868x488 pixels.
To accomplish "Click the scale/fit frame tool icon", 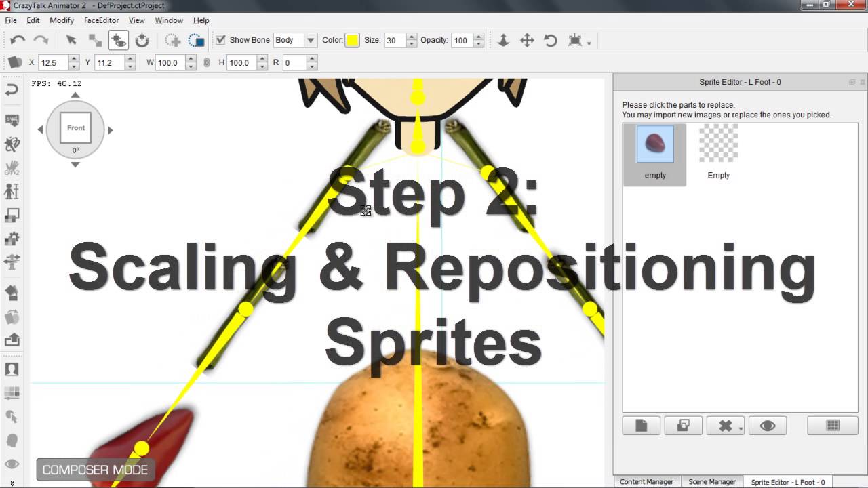I will tap(575, 40).
